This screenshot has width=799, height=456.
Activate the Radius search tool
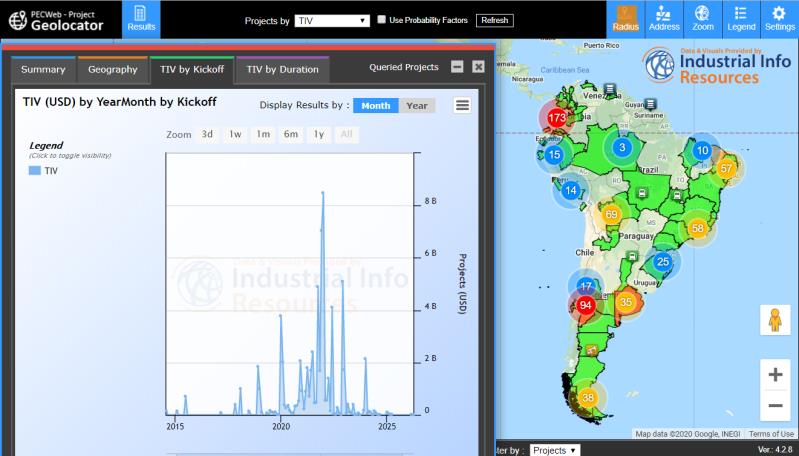[x=625, y=19]
